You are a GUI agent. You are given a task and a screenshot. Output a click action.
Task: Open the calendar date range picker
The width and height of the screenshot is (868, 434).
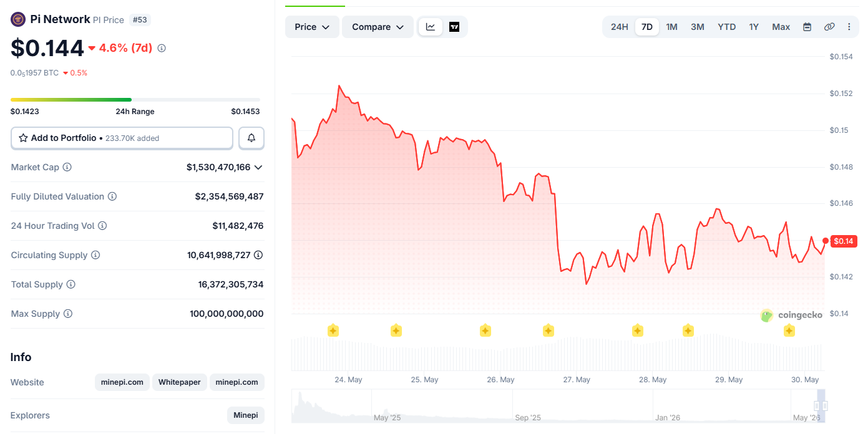tap(807, 27)
